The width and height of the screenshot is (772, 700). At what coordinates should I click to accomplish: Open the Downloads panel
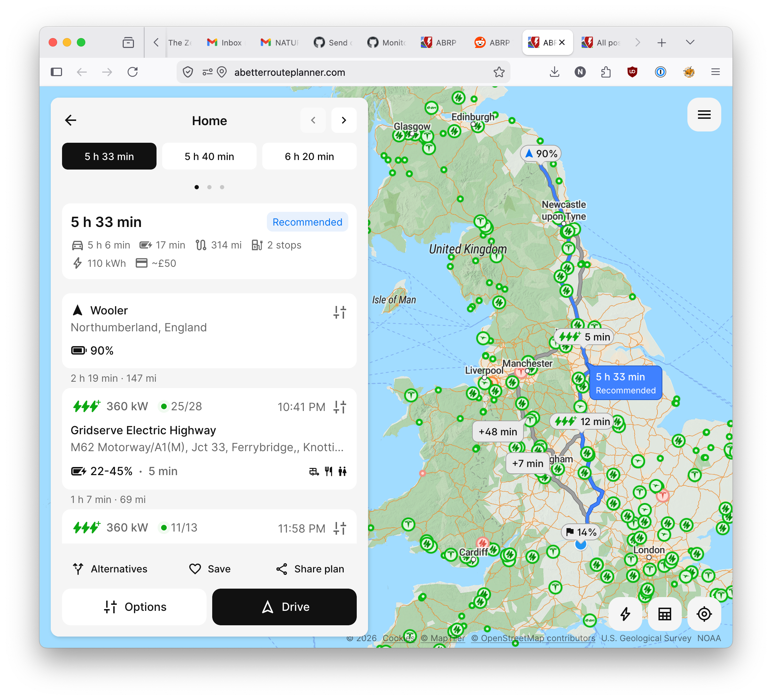point(554,72)
